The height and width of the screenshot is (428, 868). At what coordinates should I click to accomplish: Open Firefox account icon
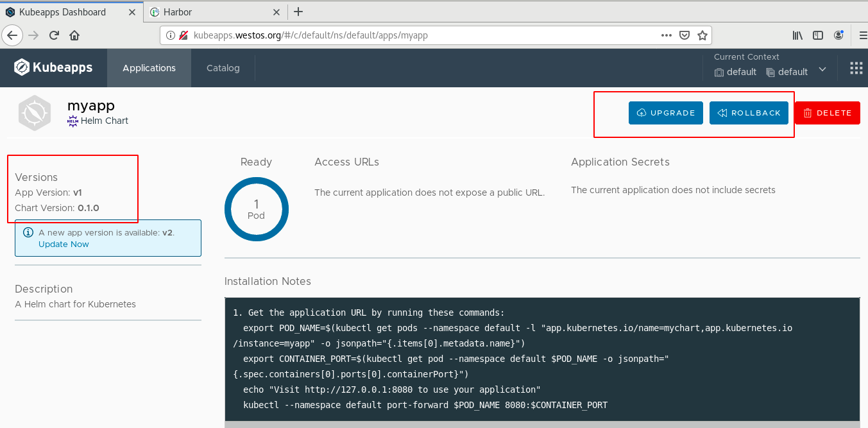(838, 35)
